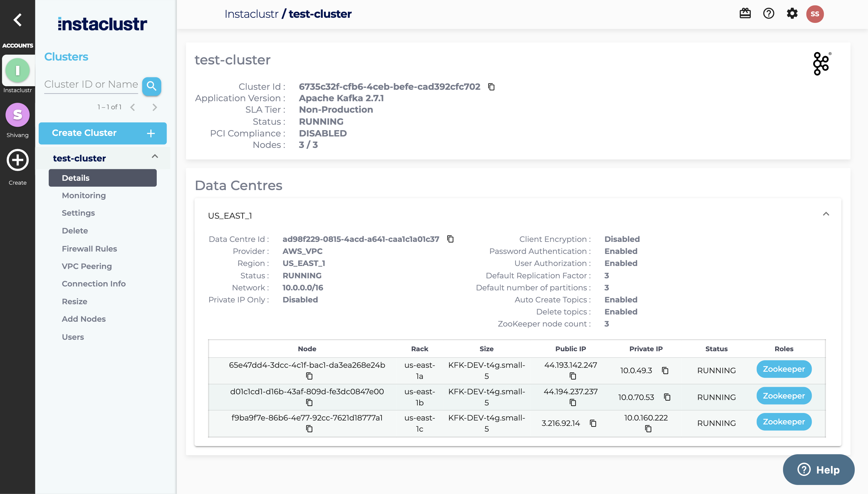
Task: Copy the private IP 10.0.49.3
Action: tap(665, 370)
